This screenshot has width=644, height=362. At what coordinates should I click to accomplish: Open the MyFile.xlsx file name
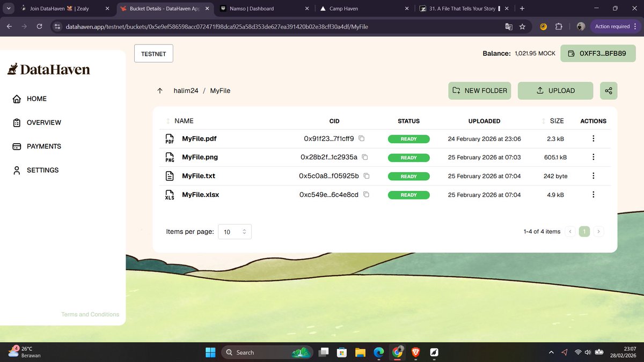click(200, 195)
